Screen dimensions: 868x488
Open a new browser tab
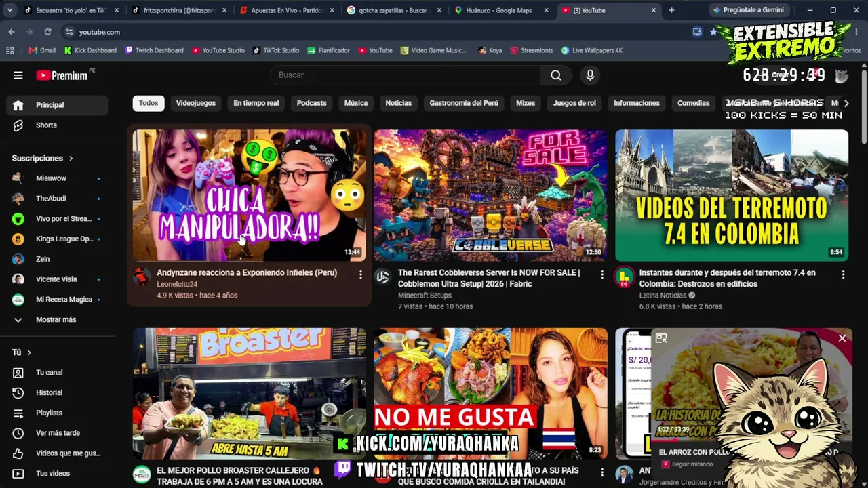tap(671, 10)
